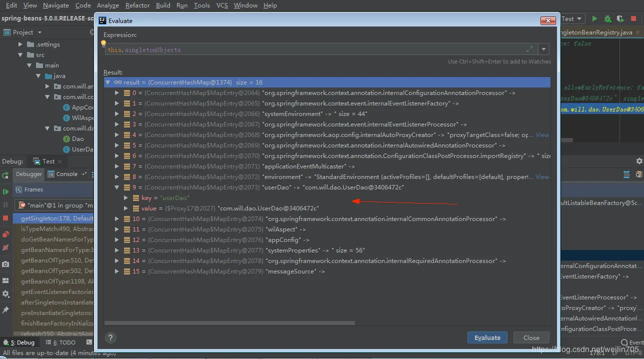Open the 6: TODO tool window

coord(60,342)
